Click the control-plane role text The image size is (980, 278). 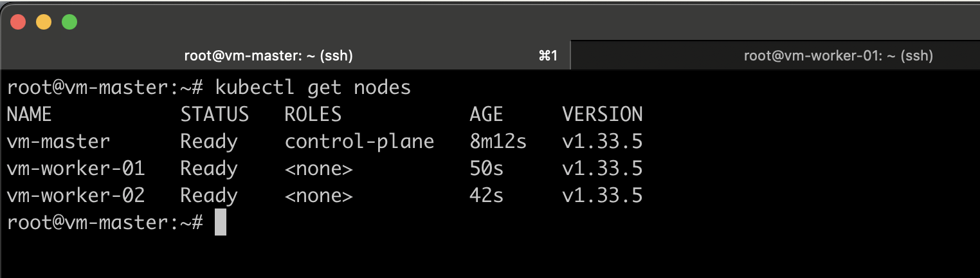pyautogui.click(x=359, y=142)
